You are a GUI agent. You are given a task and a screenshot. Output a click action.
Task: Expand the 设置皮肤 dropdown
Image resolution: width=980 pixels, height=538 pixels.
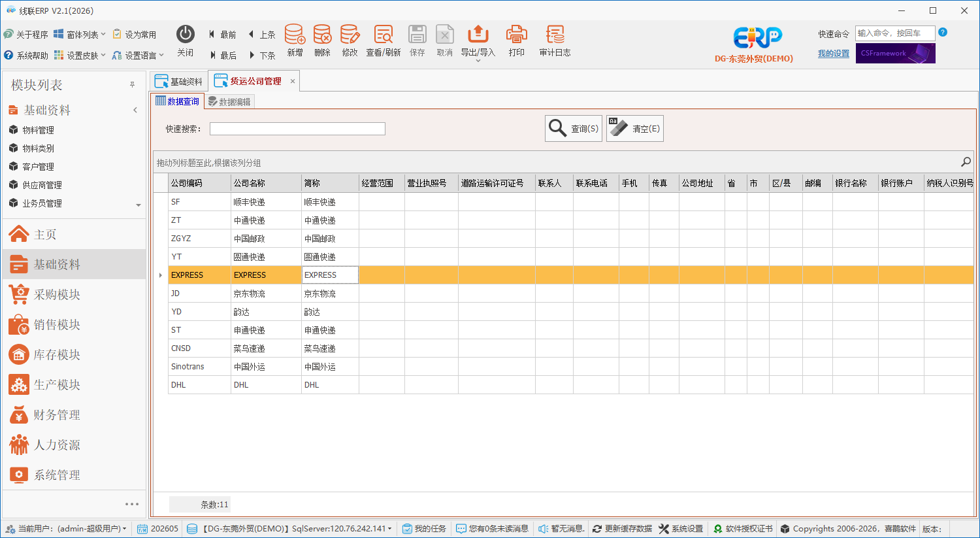pos(80,56)
